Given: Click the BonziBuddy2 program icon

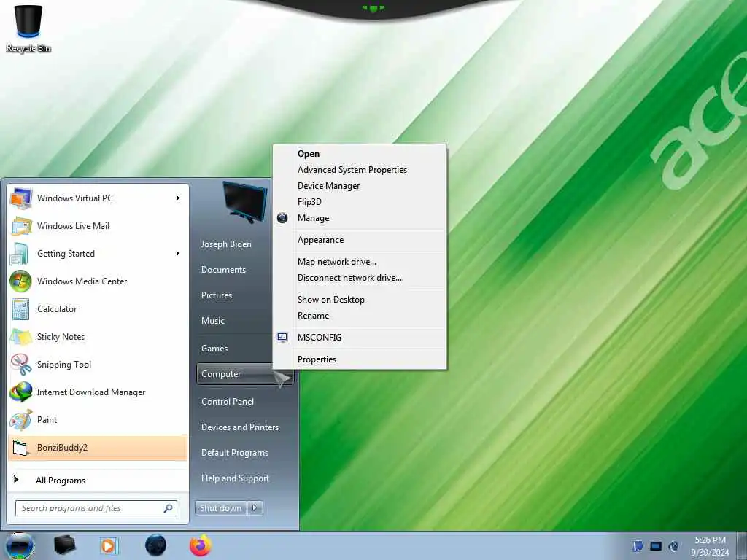Looking at the screenshot, I should pos(20,448).
